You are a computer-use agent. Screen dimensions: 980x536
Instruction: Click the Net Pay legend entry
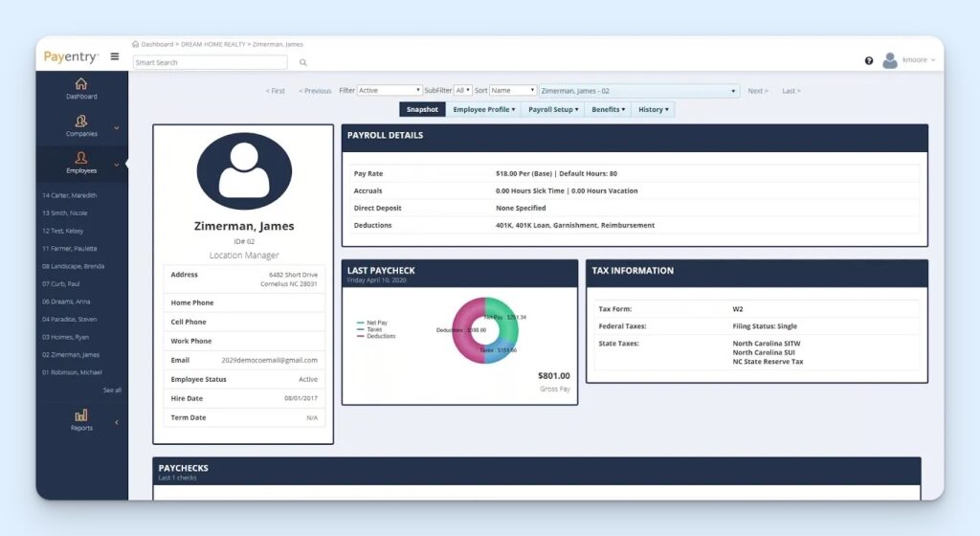tap(372, 323)
